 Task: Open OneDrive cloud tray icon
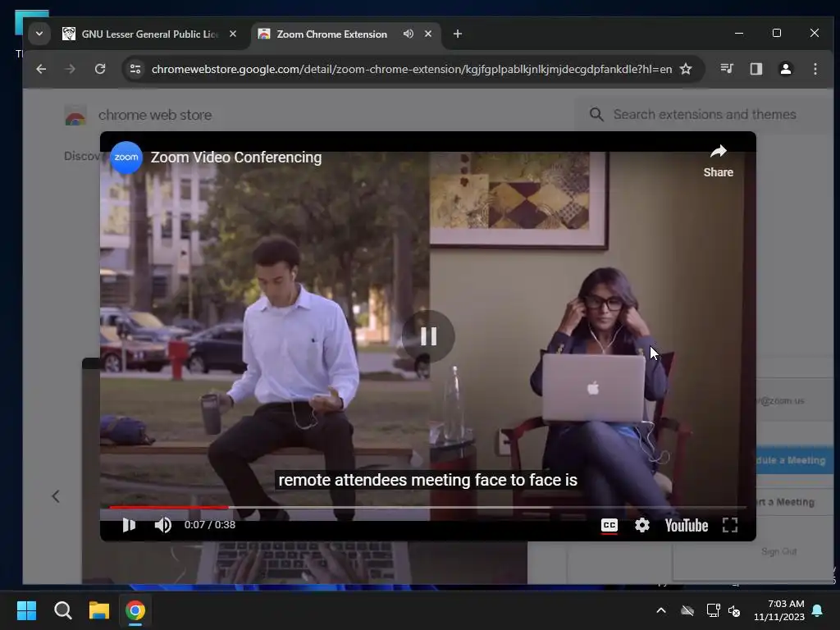click(687, 610)
